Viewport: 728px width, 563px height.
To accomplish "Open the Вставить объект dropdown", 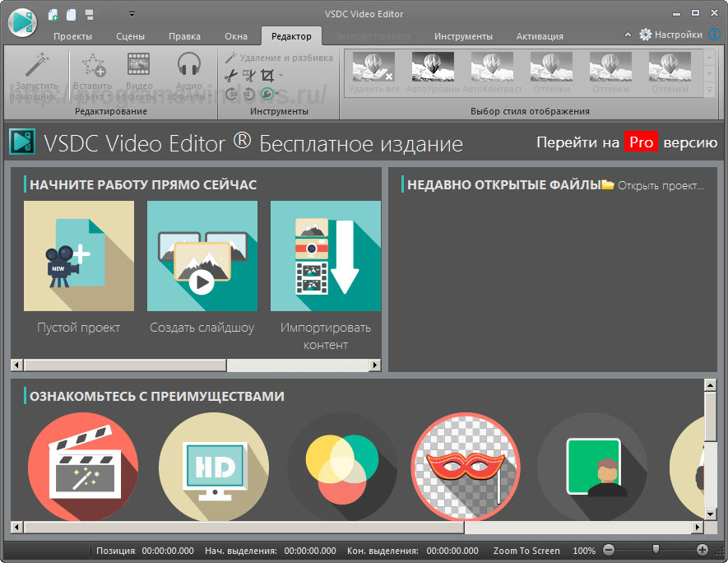I will pyautogui.click(x=93, y=77).
